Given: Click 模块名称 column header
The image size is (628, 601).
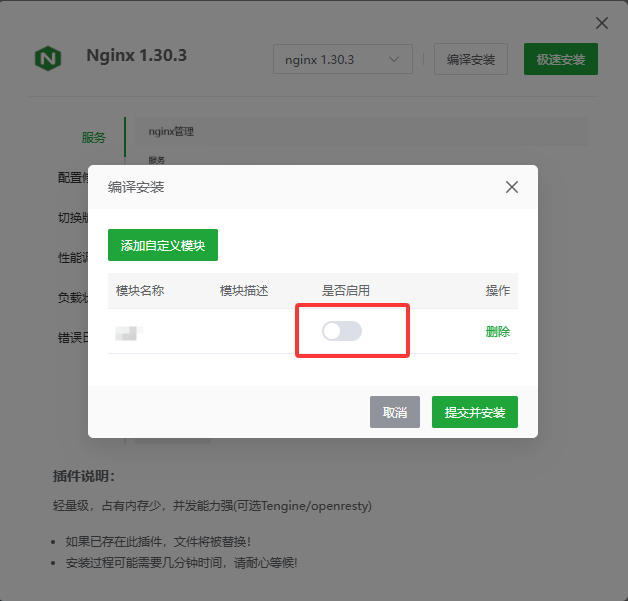Looking at the screenshot, I should click(140, 290).
